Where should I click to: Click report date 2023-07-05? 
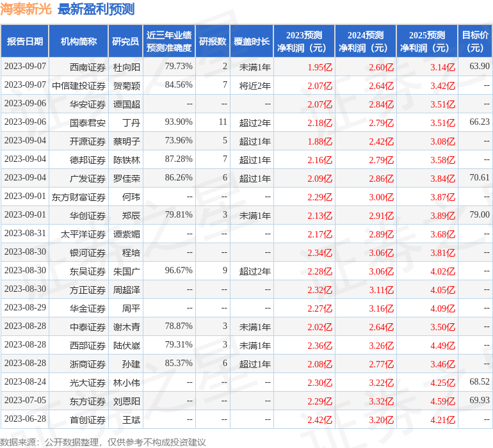(x=25, y=400)
